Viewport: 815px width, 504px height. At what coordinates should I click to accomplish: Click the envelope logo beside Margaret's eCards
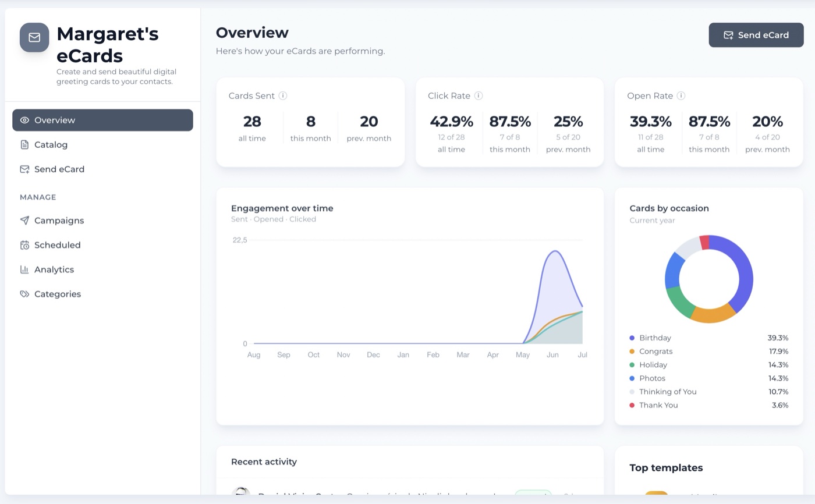click(34, 37)
